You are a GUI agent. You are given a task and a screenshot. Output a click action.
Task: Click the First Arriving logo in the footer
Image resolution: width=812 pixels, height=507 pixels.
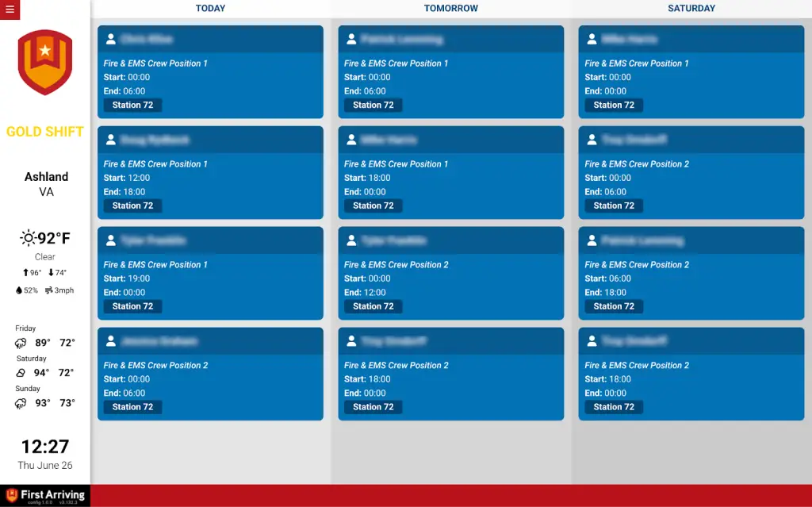coord(45,496)
